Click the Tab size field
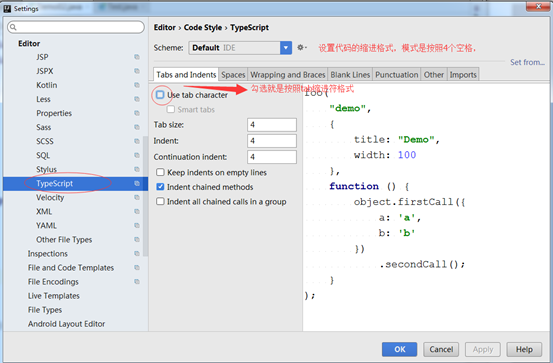The height and width of the screenshot is (363, 553). tap(272, 125)
